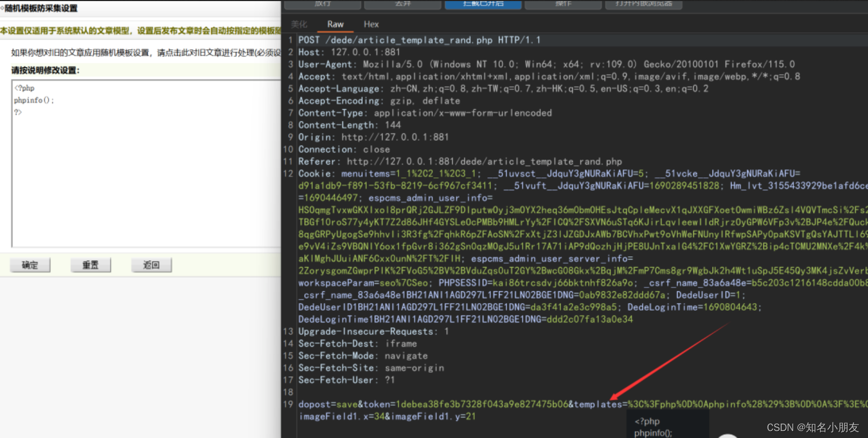The width and height of the screenshot is (868, 438).
Task: Click the 放行 forward button in Burp
Action: [x=322, y=4]
